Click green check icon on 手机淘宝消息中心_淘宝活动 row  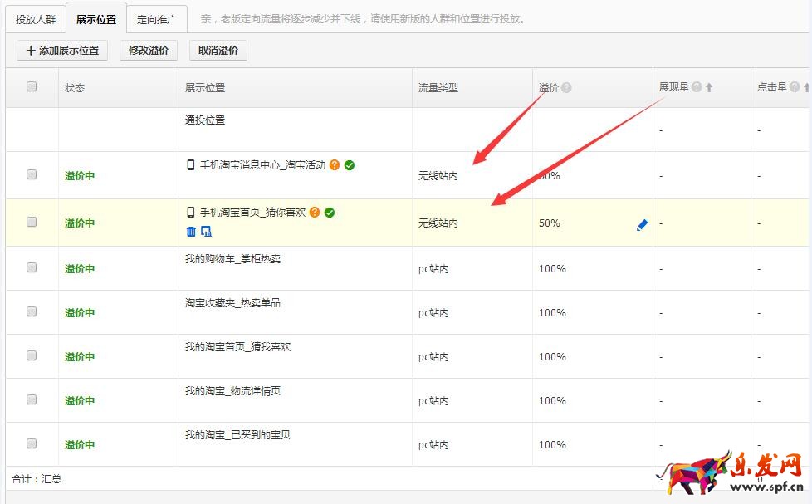350,165
